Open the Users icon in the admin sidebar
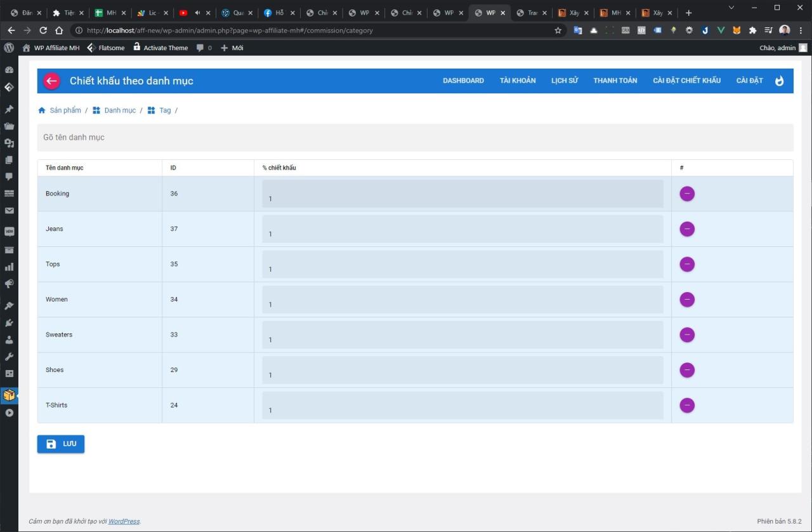The image size is (812, 532). coord(10,340)
